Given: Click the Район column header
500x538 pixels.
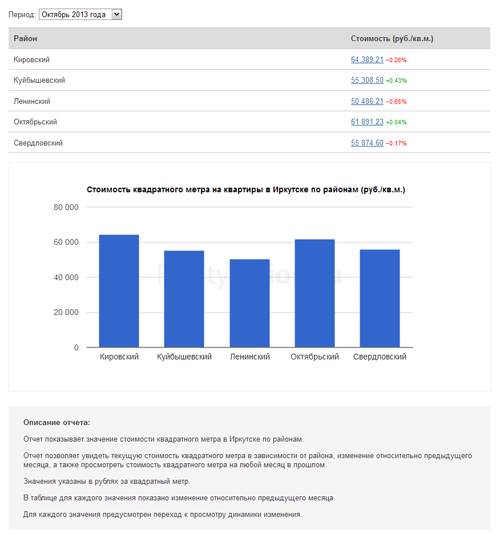Looking at the screenshot, I should pyautogui.click(x=25, y=38).
